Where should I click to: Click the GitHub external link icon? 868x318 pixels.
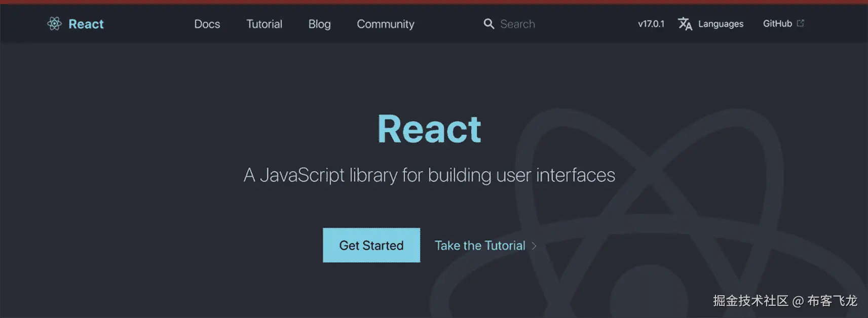[801, 23]
